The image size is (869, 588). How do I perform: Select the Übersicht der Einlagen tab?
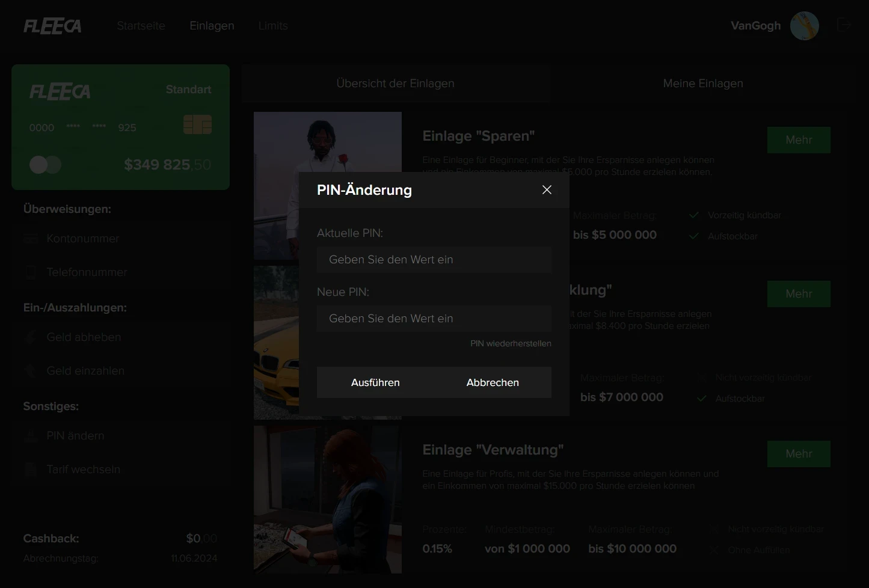[395, 84]
